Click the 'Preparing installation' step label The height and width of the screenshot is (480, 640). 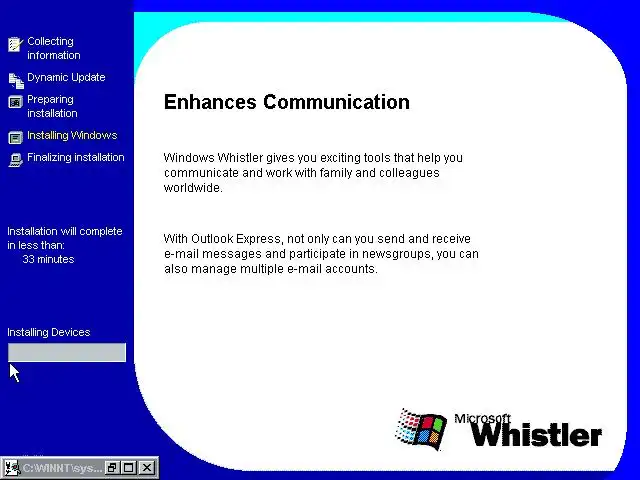[x=52, y=106]
